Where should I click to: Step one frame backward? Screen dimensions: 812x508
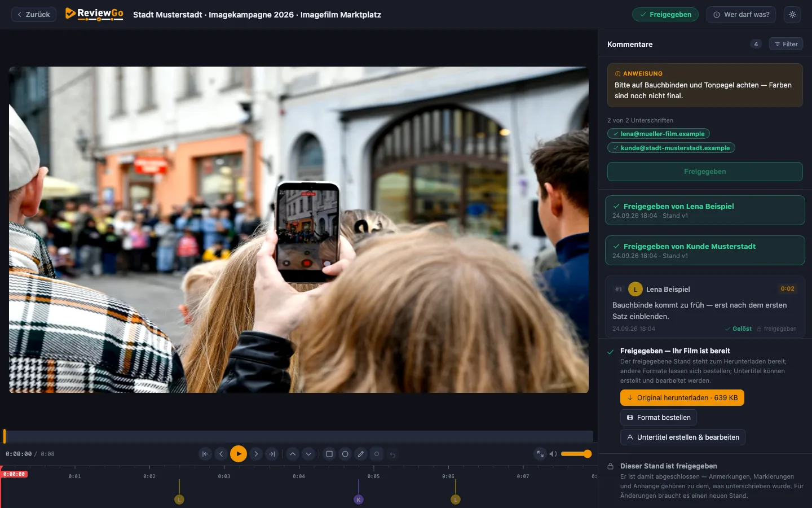point(221,454)
